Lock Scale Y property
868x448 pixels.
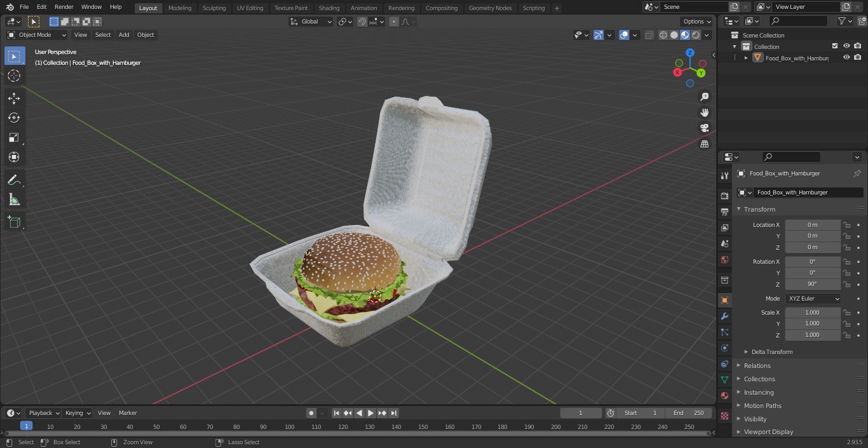[x=847, y=323]
